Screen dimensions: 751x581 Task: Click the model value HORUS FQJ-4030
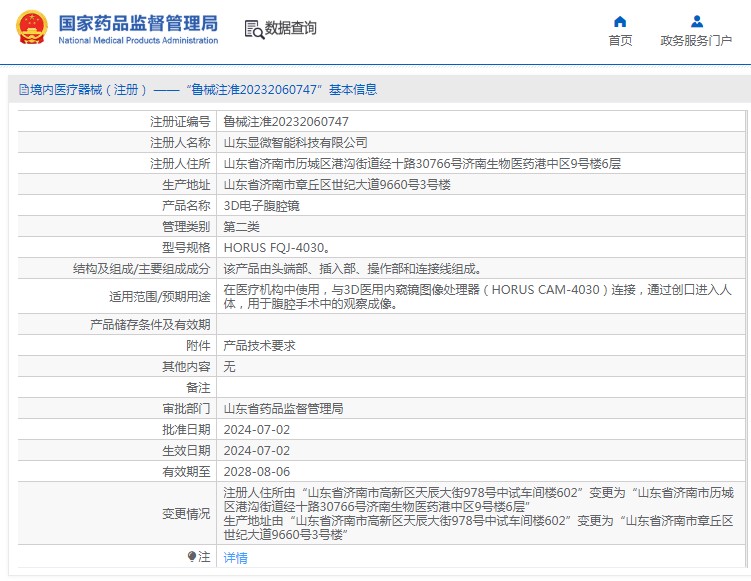tap(276, 247)
